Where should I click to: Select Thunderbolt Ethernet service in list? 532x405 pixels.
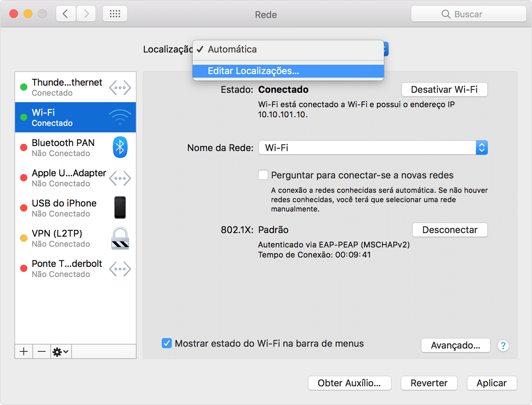pyautogui.click(x=76, y=87)
